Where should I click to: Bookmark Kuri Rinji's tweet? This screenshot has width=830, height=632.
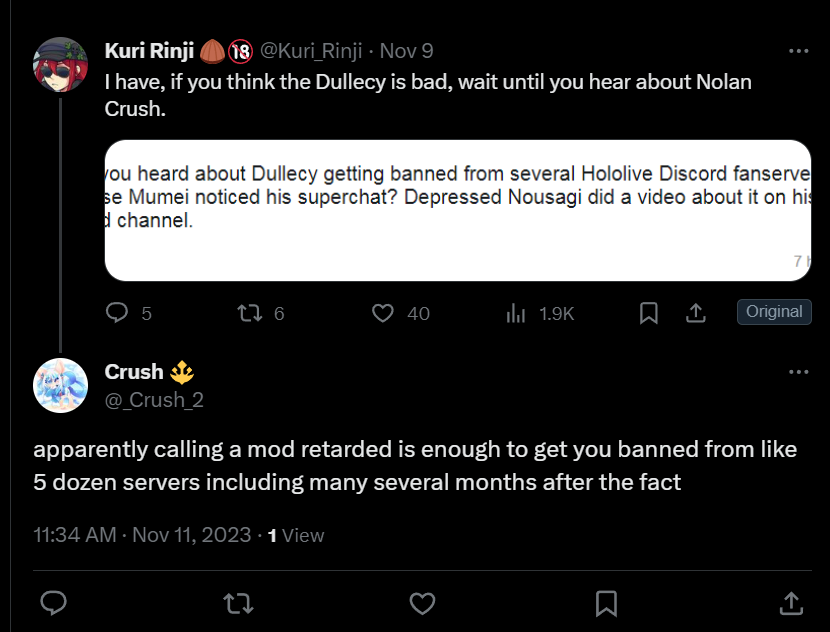coord(648,313)
